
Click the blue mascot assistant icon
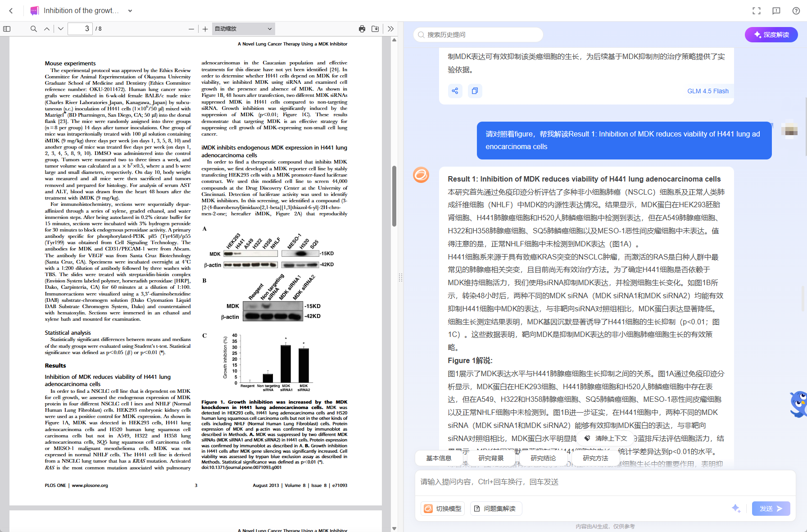coord(798,404)
